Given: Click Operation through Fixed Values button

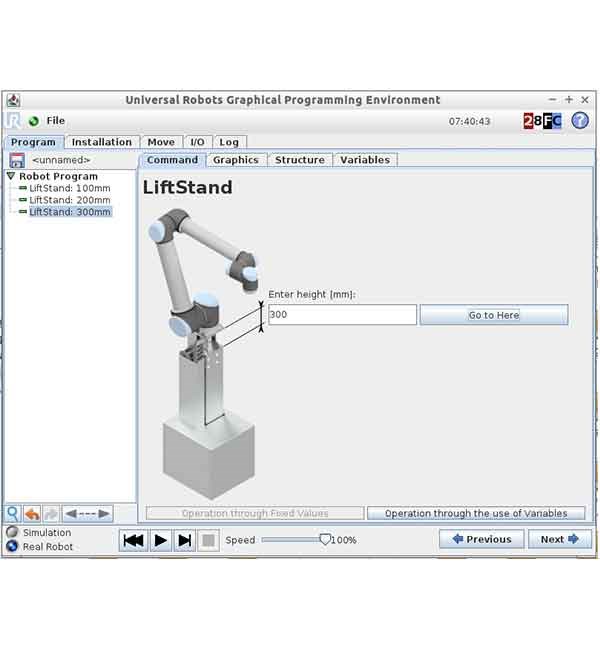Looking at the screenshot, I should click(255, 513).
